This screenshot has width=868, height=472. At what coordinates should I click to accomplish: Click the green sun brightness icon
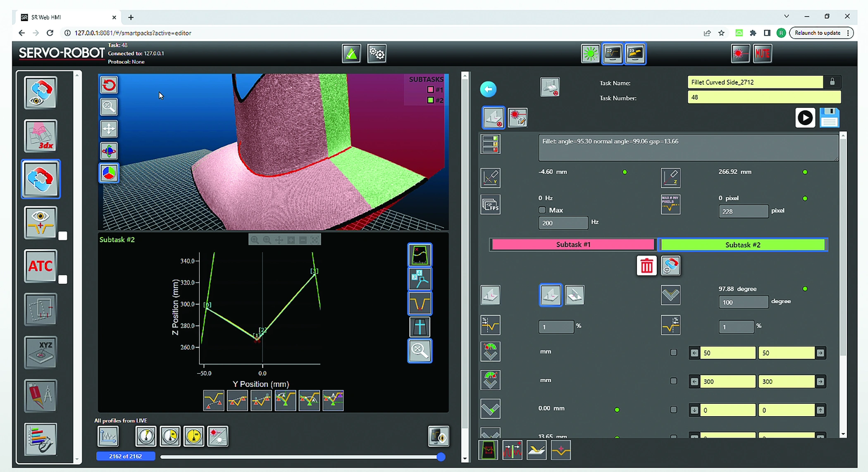pos(590,54)
